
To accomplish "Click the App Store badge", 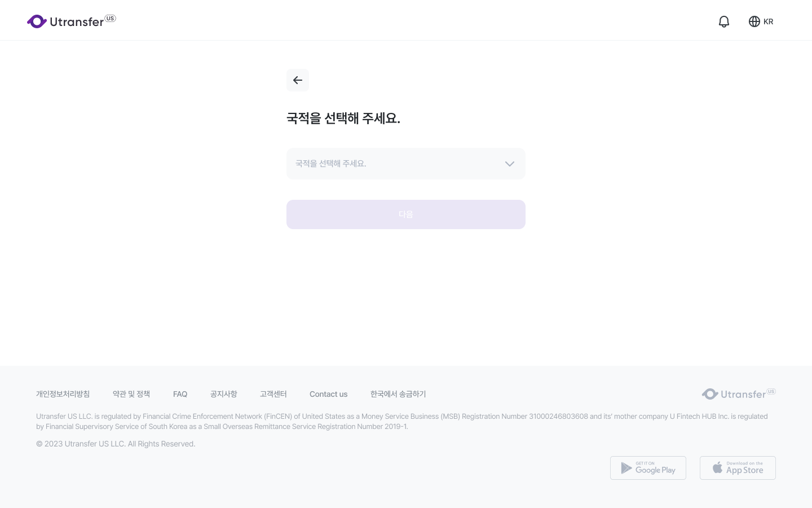I will [738, 468].
